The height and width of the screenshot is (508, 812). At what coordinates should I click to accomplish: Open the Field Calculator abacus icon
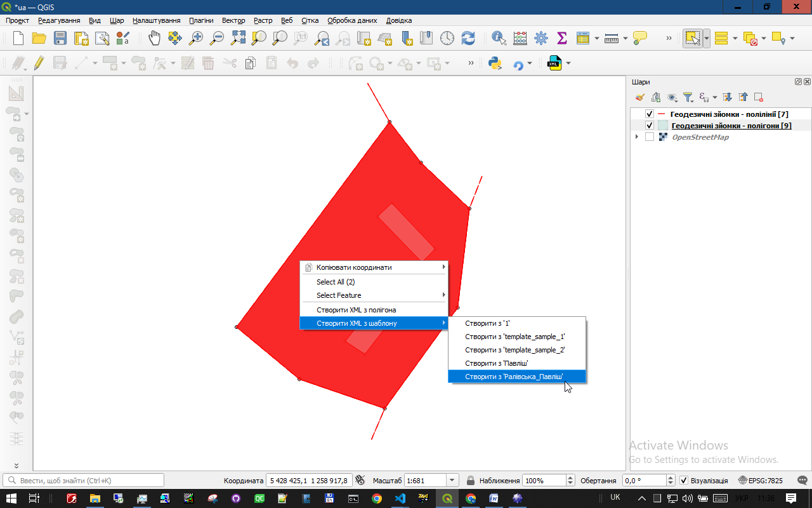[x=520, y=38]
